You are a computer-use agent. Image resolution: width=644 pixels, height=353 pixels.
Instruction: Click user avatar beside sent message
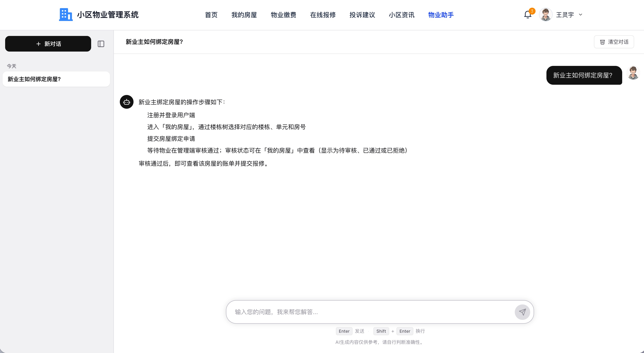tap(633, 73)
